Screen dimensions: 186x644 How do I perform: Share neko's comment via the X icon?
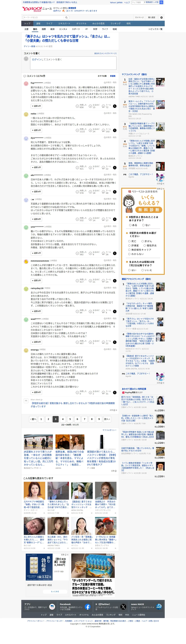[x=115, y=131]
